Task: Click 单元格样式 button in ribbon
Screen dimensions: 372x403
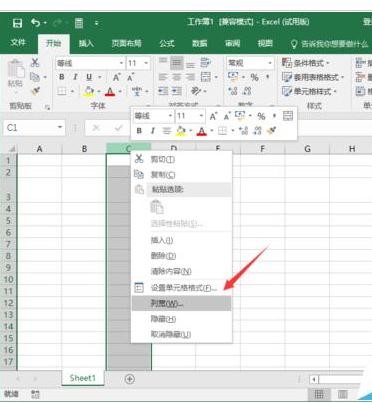Action: (309, 91)
